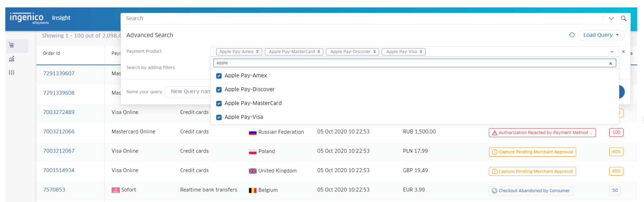Uncheck Apple Pay-Visa option
The width and height of the screenshot is (644, 202).
(219, 117)
